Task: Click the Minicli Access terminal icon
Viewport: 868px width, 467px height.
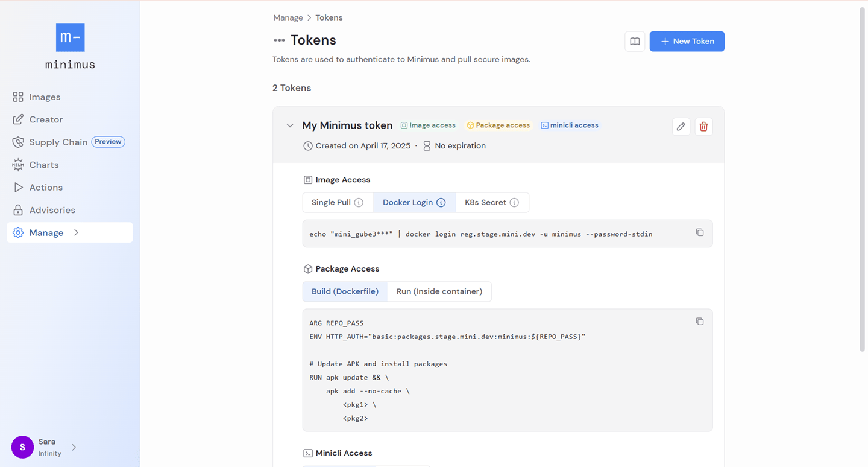Action: click(308, 453)
